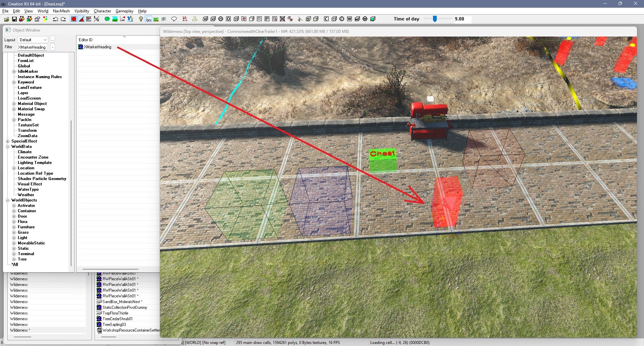This screenshot has width=644, height=346.
Task: Click the Undo arrow icon
Action: point(55,19)
